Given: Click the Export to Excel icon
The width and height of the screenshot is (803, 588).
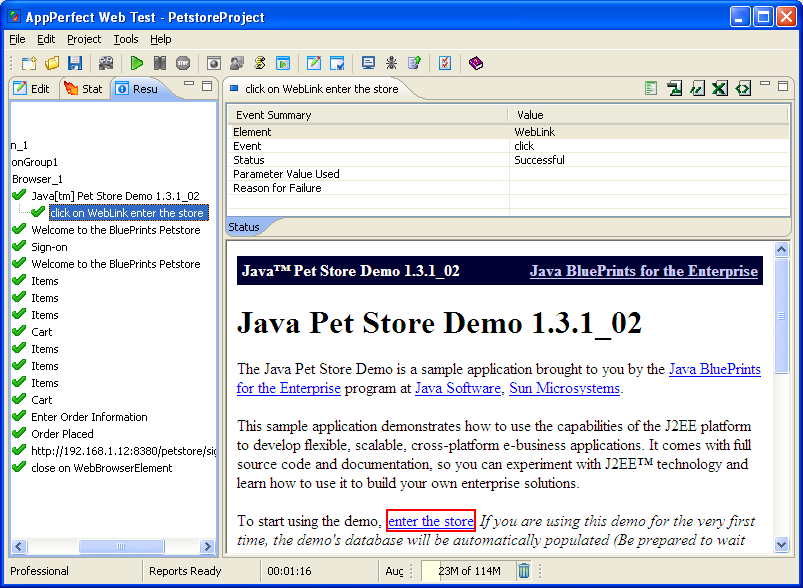Looking at the screenshot, I should pyautogui.click(x=719, y=89).
